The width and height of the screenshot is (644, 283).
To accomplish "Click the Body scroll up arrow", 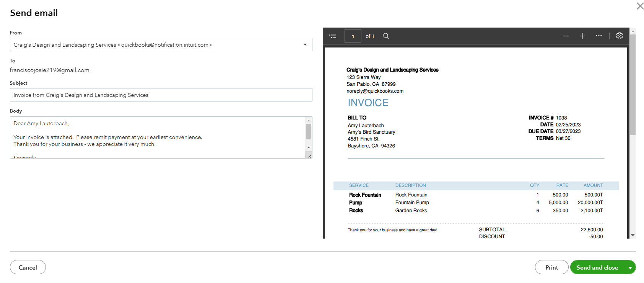I will pyautogui.click(x=309, y=120).
